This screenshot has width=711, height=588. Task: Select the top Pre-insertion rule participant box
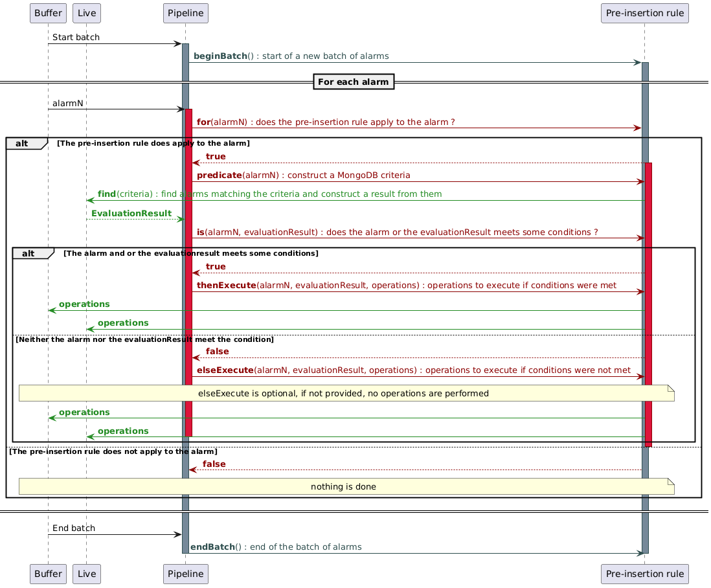pyautogui.click(x=644, y=13)
